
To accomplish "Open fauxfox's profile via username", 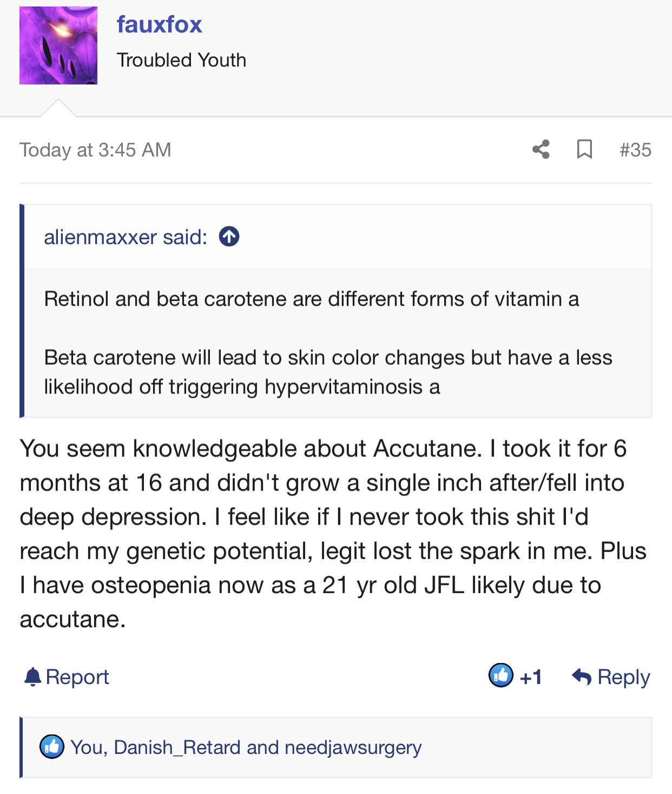I will click(159, 24).
